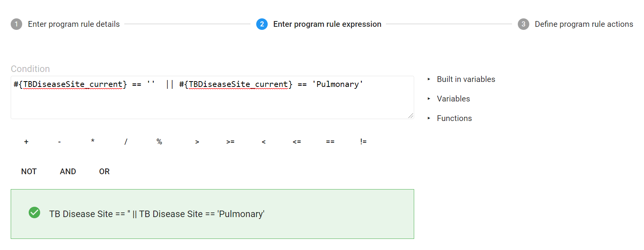Insert the minus operator
644x250 pixels.
click(59, 142)
